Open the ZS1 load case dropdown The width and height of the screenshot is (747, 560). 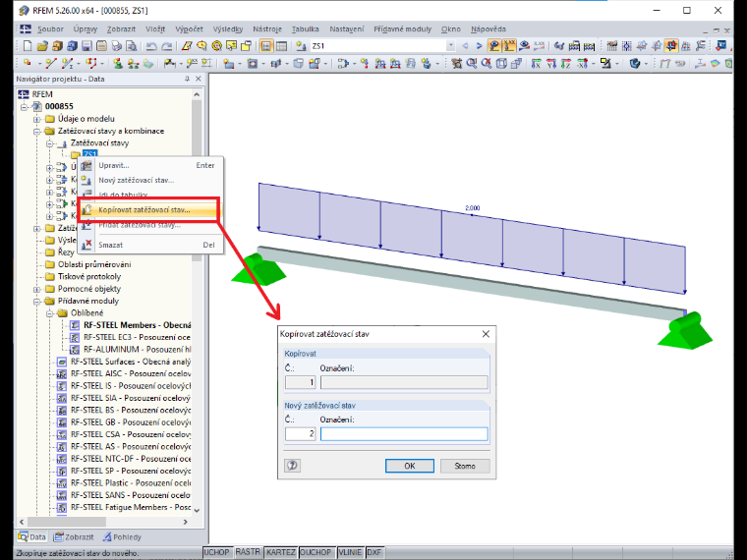[450, 46]
